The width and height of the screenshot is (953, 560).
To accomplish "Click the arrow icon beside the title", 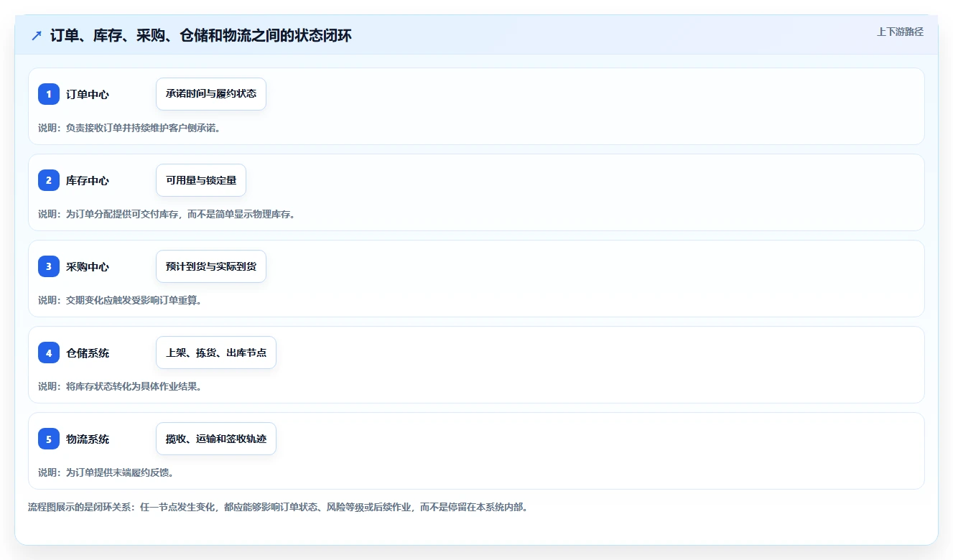I will 37,35.
